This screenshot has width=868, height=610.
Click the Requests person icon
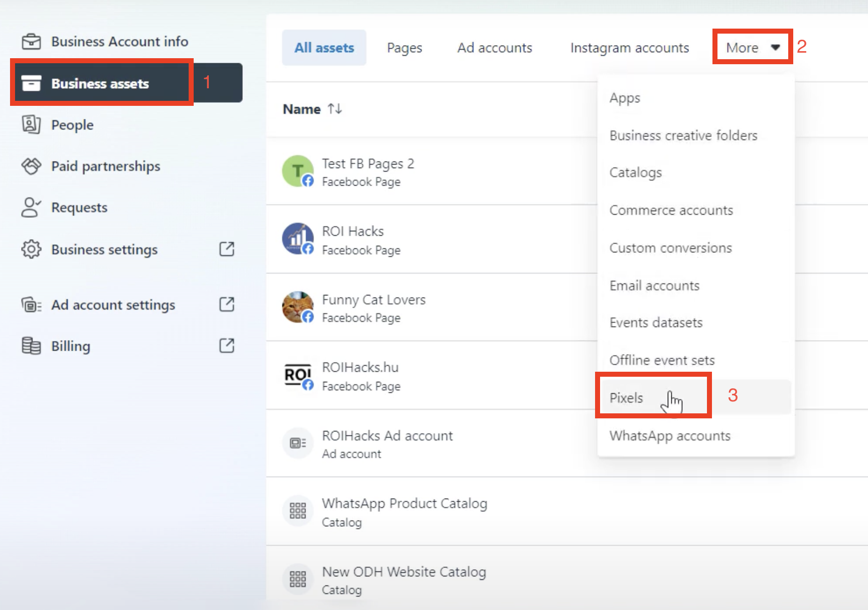(31, 207)
